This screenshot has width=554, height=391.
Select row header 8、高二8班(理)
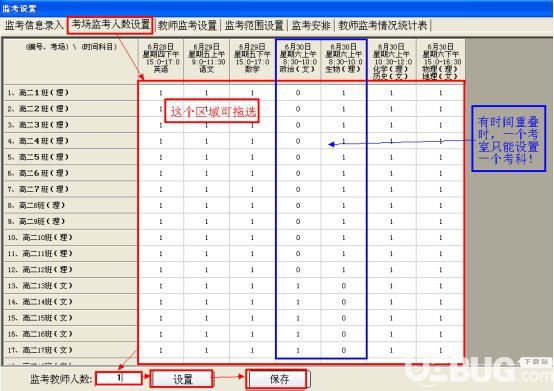coord(70,205)
